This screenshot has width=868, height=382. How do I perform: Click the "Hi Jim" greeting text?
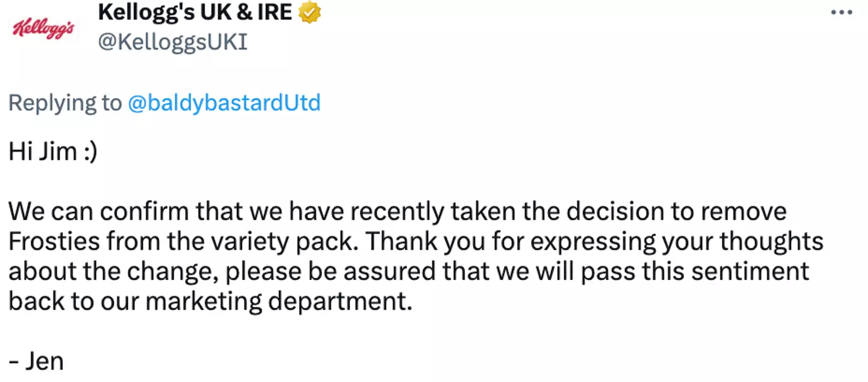coord(42,152)
